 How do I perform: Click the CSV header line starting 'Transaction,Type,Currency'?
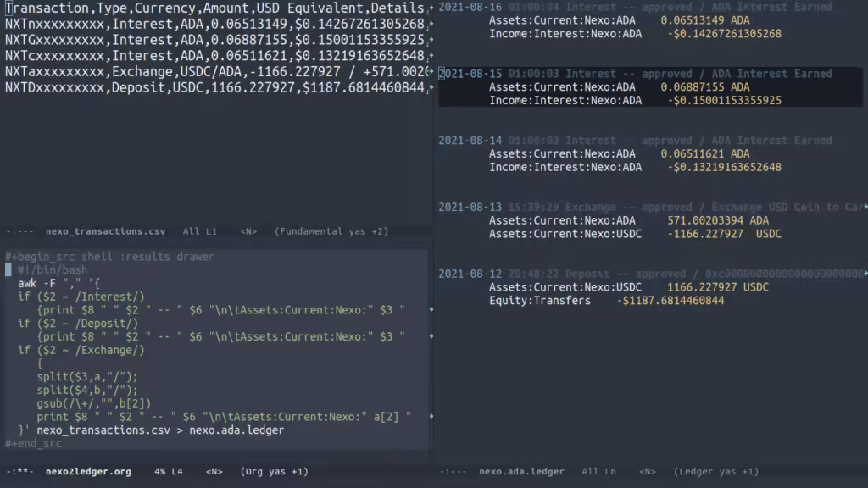pyautogui.click(x=214, y=8)
